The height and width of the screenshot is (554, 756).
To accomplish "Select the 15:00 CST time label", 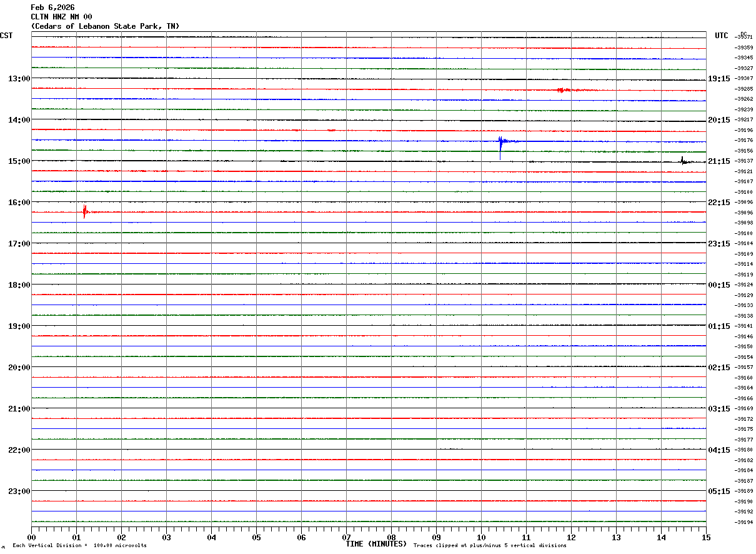I will pos(19,161).
